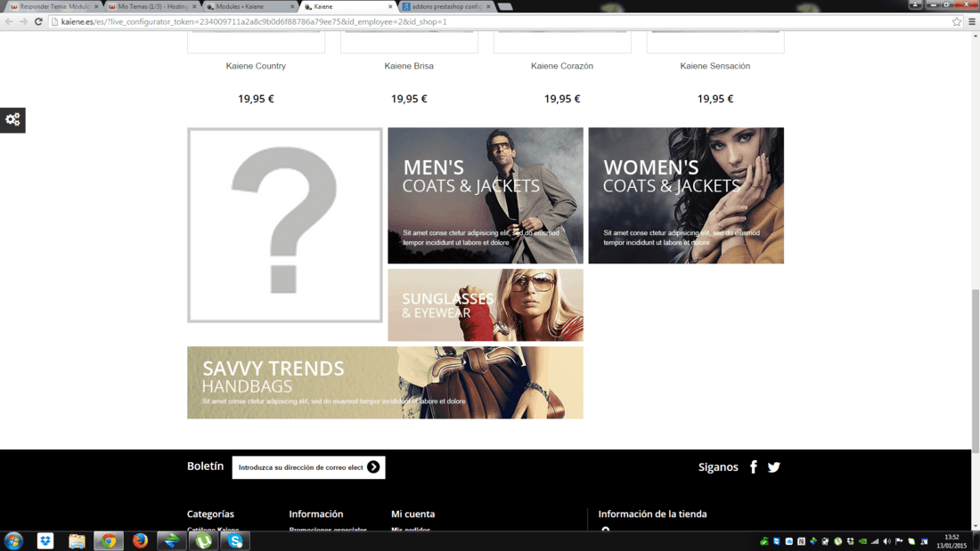Open Skype from the taskbar
The image size is (980, 551).
click(235, 541)
